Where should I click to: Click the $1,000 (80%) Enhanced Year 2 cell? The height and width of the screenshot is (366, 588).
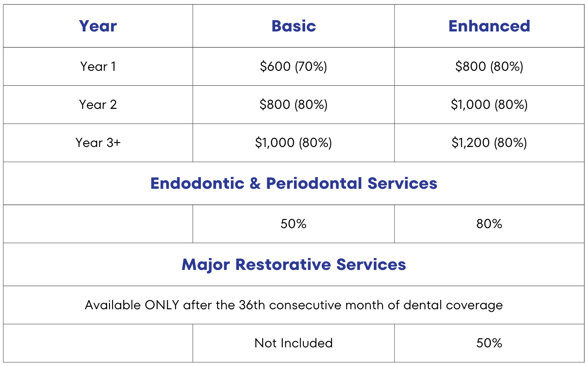pos(489,104)
